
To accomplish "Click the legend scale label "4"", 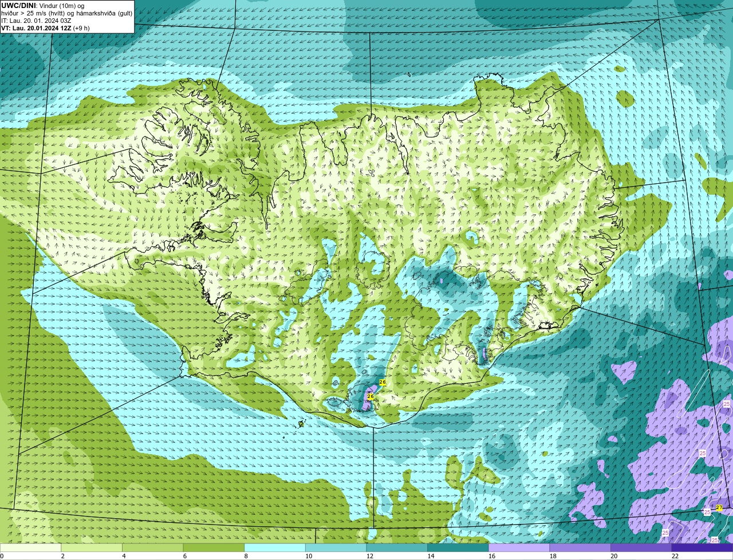I will (x=124, y=556).
